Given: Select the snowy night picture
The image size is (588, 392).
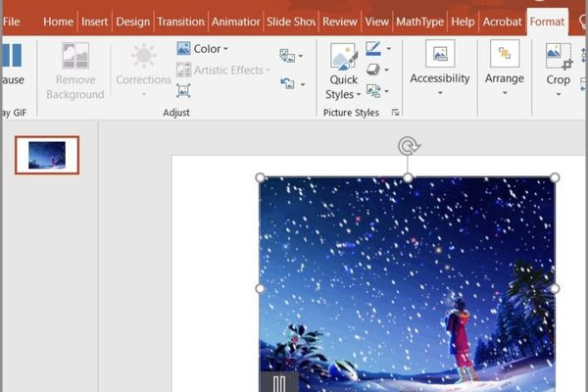Looking at the screenshot, I should coord(408,285).
